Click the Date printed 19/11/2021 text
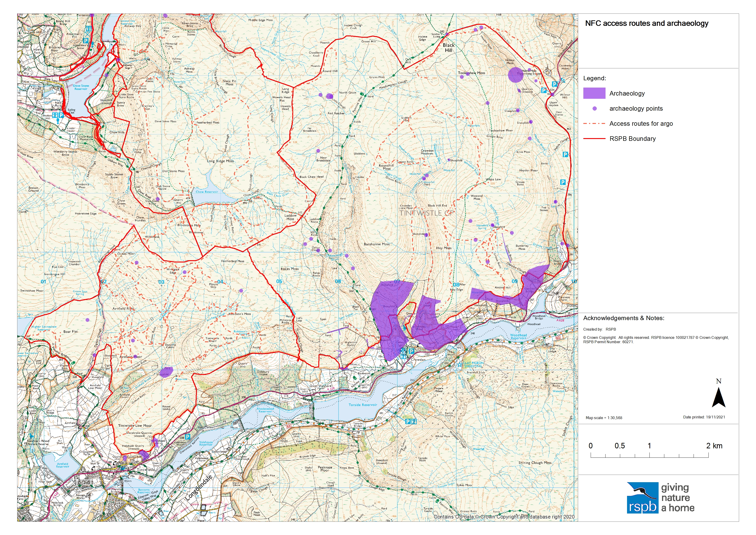 tap(704, 417)
